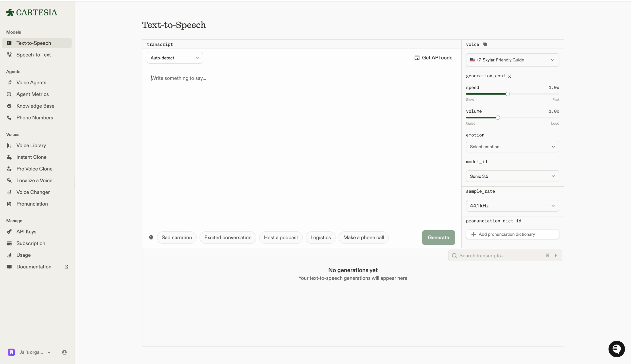This screenshot has height=364, width=631.
Task: Click the Voice Library icon
Action: pyautogui.click(x=9, y=146)
